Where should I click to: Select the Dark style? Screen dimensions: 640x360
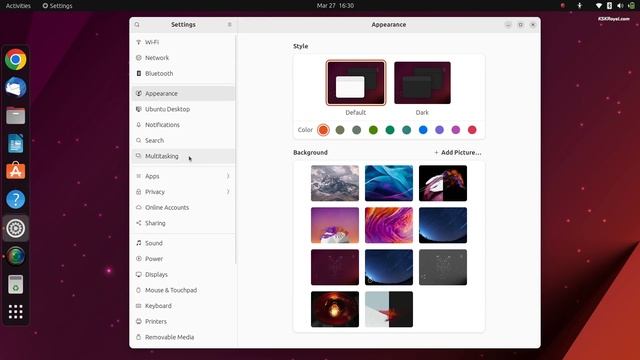click(x=422, y=83)
